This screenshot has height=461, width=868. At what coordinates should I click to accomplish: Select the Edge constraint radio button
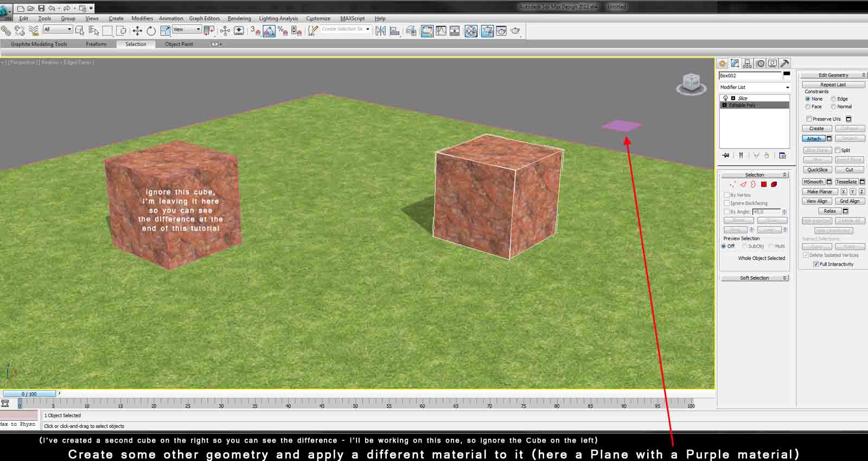pos(833,99)
